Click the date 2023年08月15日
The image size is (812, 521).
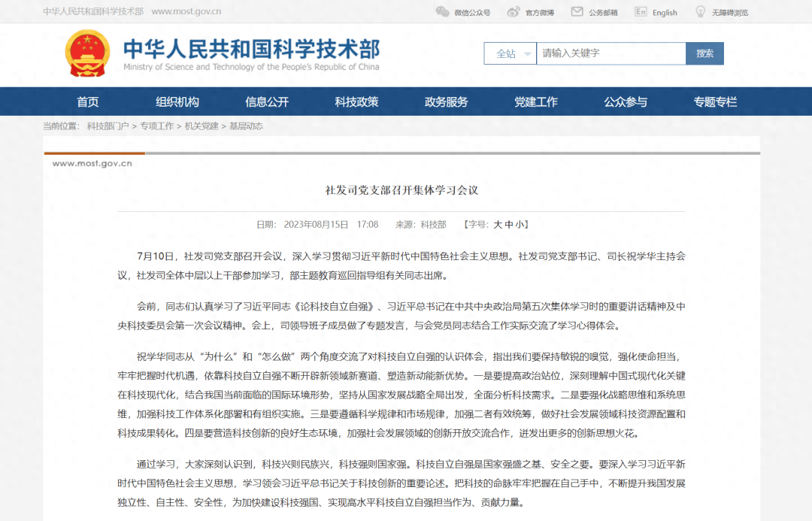[x=316, y=225]
